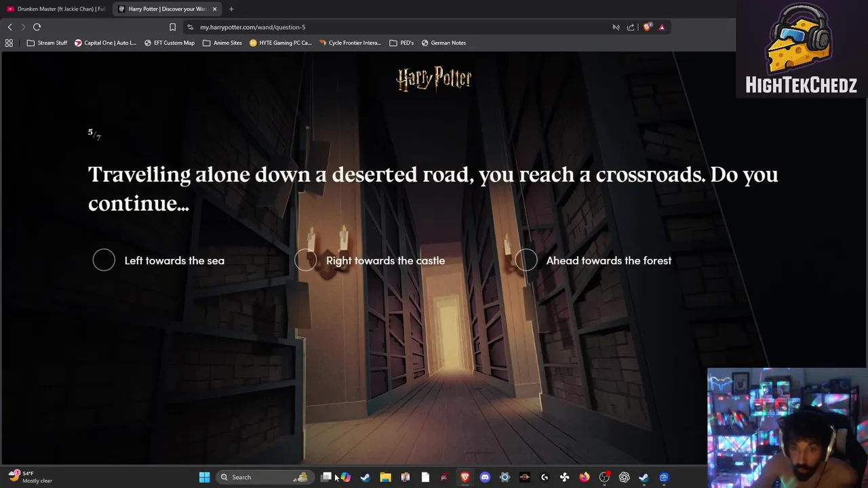Select 'Right towards the castle' radio option
868x488 pixels.
(305, 260)
